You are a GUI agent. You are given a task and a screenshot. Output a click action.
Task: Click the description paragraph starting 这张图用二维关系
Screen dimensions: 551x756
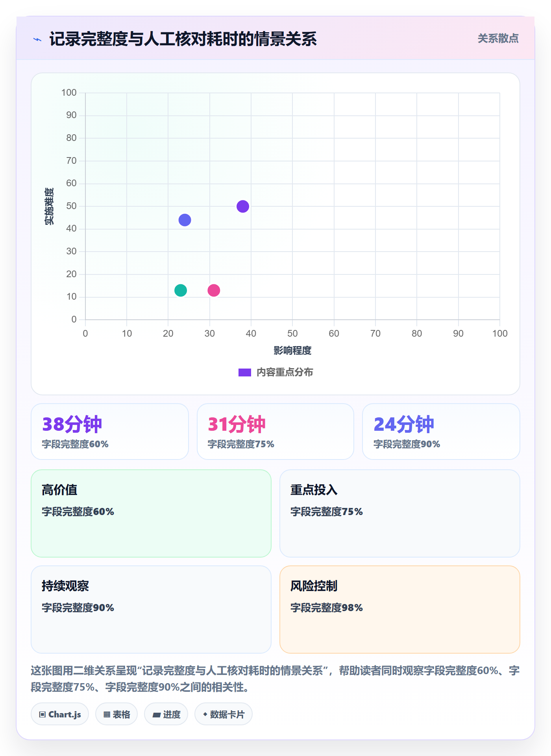click(x=275, y=679)
